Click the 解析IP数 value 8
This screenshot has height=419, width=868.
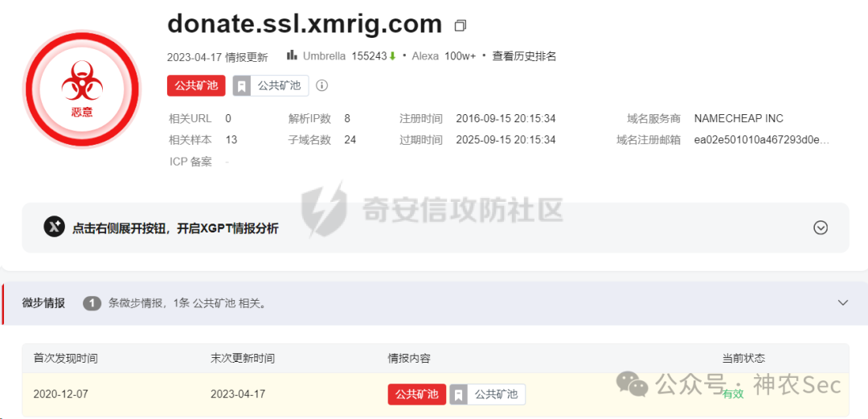click(347, 118)
